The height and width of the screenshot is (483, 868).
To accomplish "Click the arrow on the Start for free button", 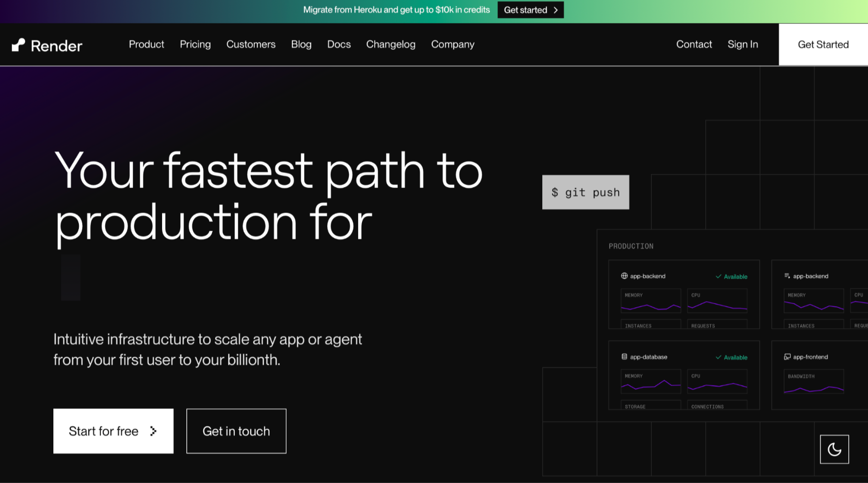I will pos(153,431).
